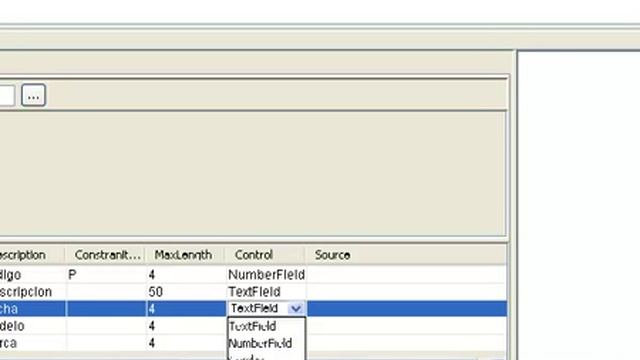Select the MaxLength column header
The height and width of the screenshot is (360, 640).
[x=185, y=255]
